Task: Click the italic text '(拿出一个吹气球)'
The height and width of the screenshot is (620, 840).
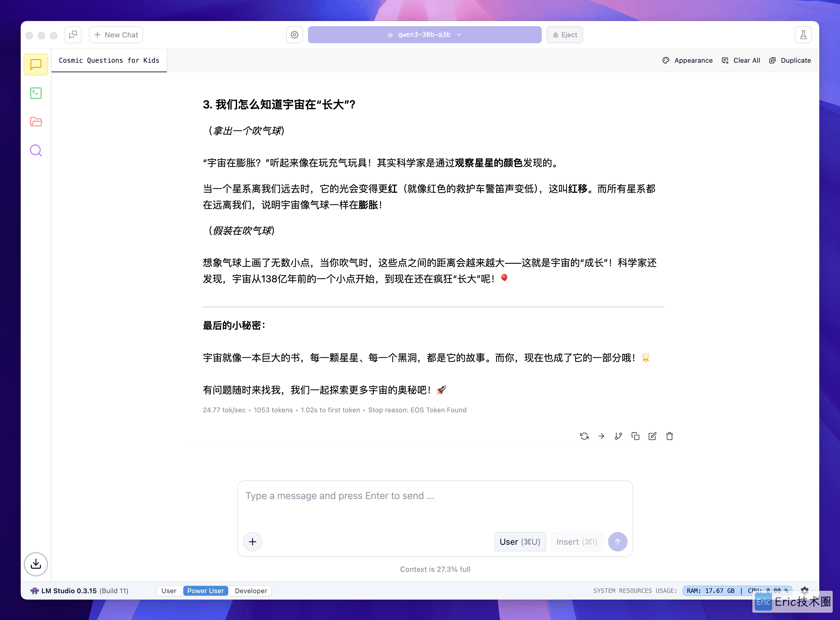Action: 247,131
